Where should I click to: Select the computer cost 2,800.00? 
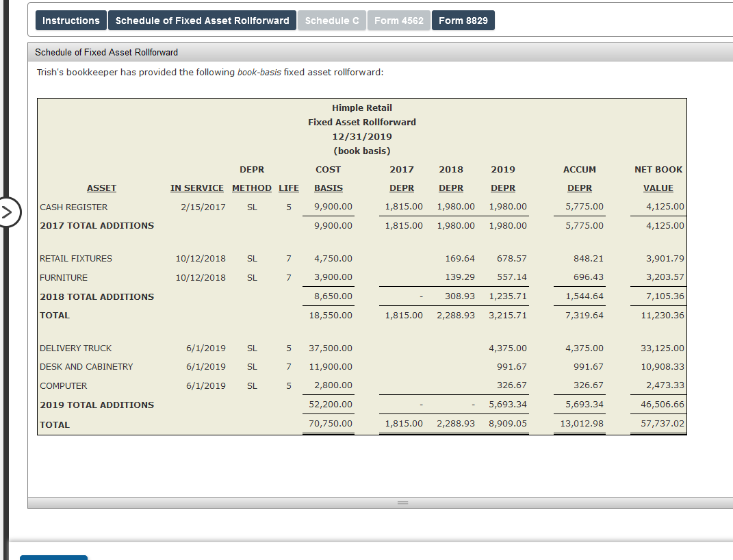coord(333,385)
